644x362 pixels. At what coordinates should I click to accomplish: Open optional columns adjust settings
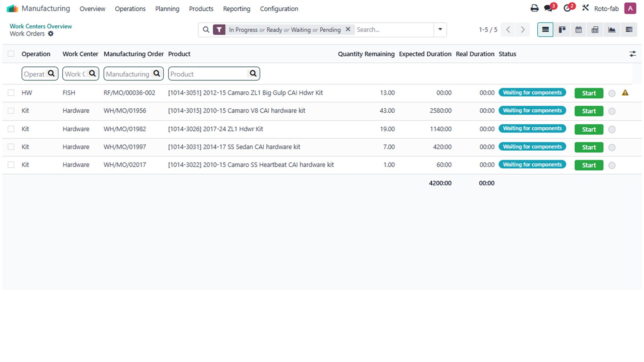(x=632, y=54)
